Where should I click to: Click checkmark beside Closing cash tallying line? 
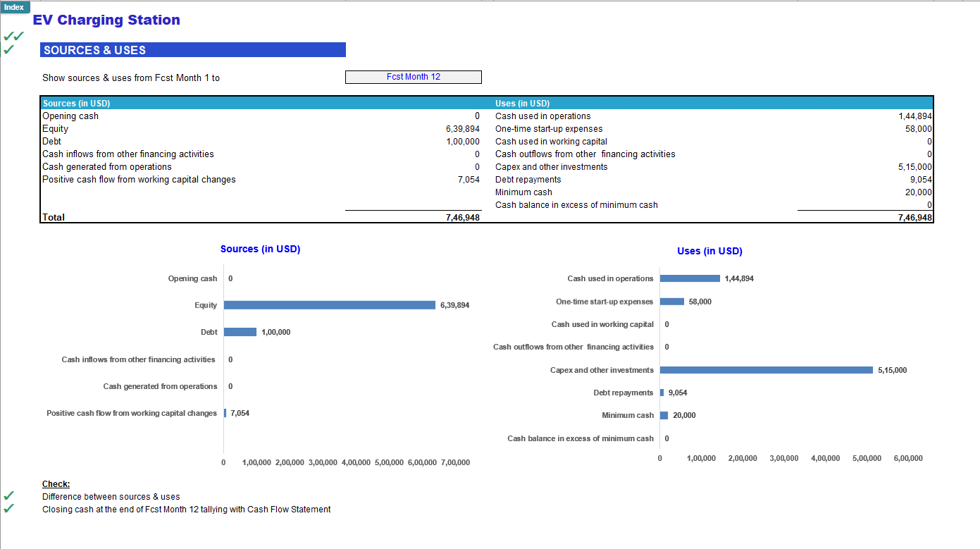8,509
